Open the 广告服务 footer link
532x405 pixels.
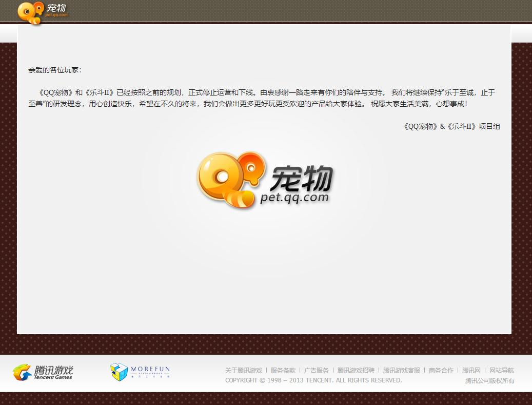[316, 371]
